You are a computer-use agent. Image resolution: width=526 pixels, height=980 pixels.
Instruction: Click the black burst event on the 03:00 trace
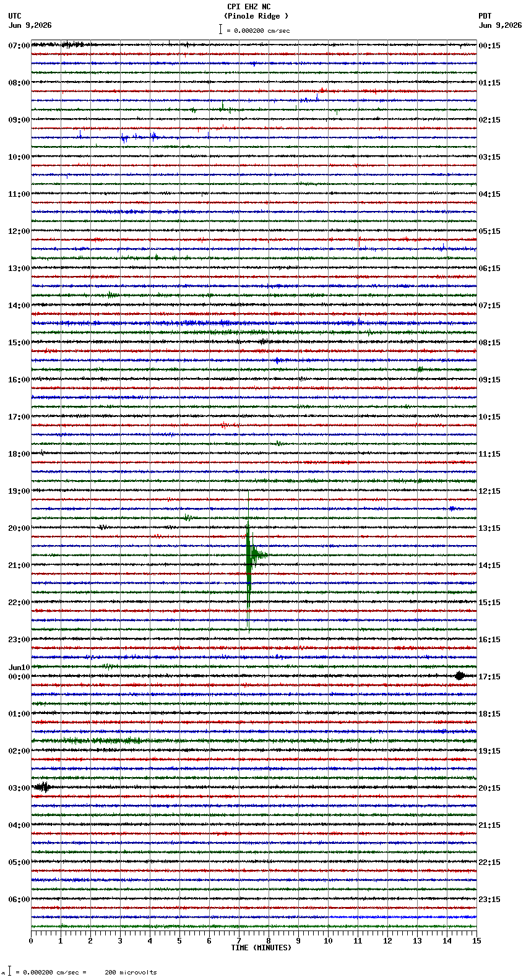coord(43,787)
